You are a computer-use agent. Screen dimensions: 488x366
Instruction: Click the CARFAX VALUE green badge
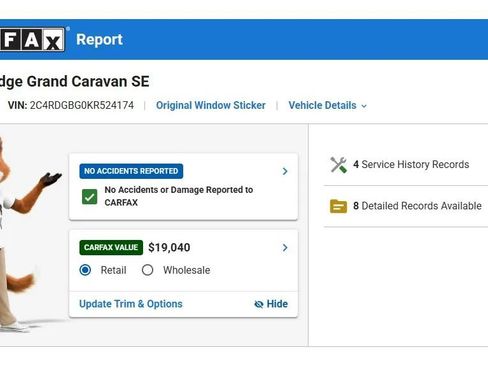point(111,247)
